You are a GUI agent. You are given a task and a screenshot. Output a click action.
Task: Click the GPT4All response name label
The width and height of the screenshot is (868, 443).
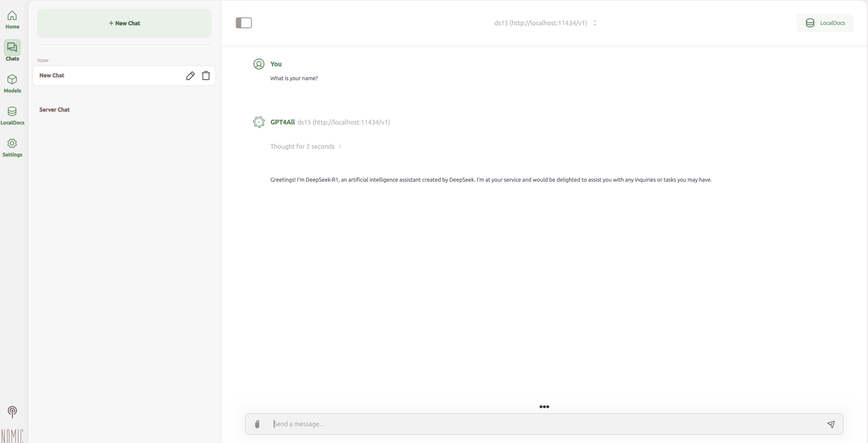coord(282,122)
